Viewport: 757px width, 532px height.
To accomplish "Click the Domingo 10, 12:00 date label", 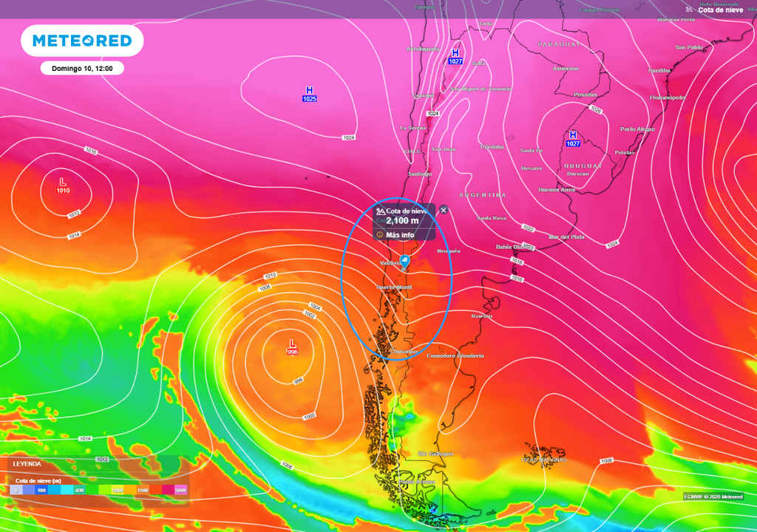I will pyautogui.click(x=82, y=68).
